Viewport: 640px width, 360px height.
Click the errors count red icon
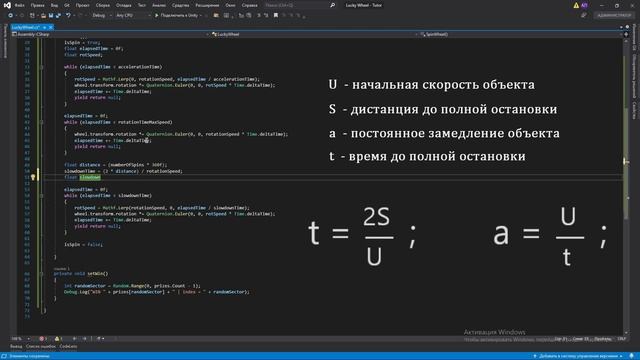coord(42,339)
